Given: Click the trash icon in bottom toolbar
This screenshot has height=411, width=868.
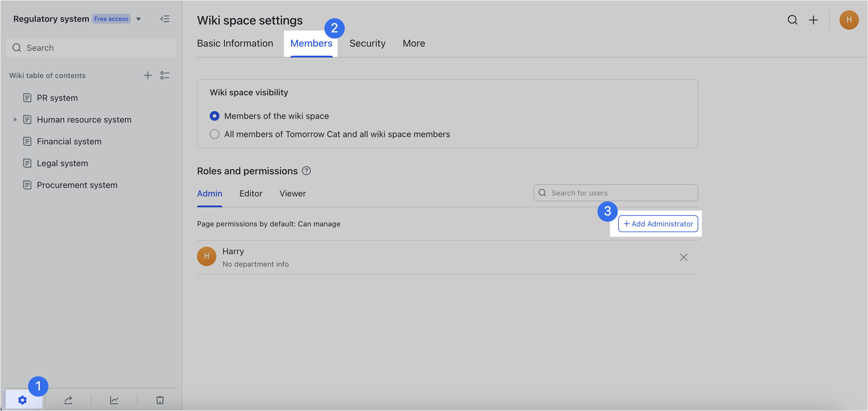Looking at the screenshot, I should (x=160, y=400).
